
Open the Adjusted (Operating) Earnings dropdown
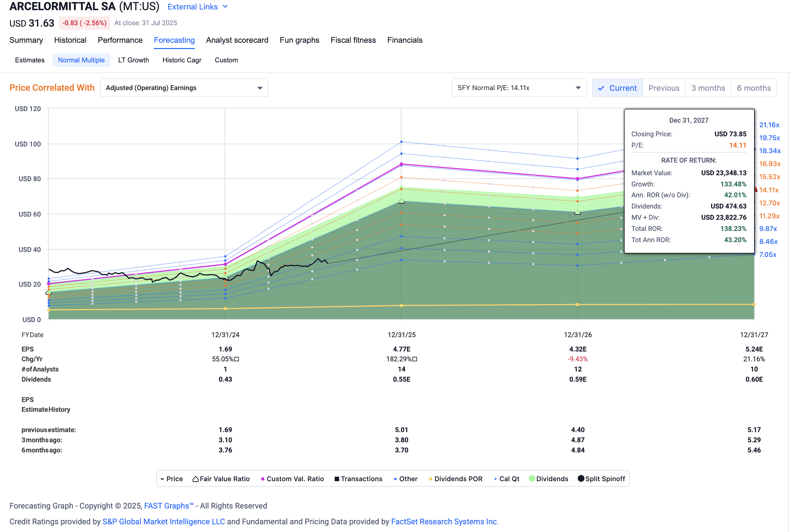184,88
